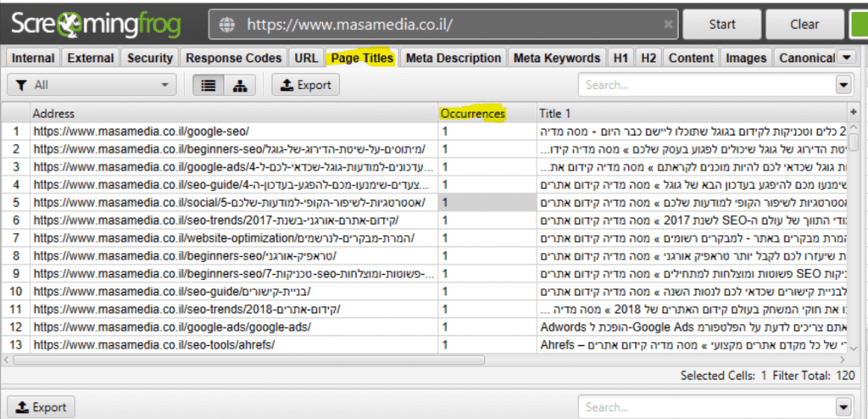
Task: Open the Internal tab
Action: pos(33,59)
